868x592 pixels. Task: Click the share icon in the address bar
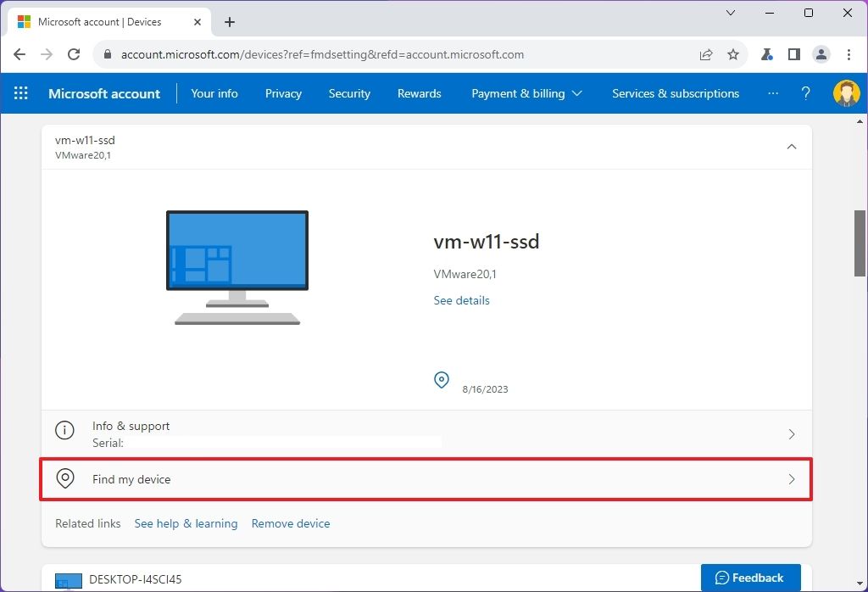pos(706,53)
